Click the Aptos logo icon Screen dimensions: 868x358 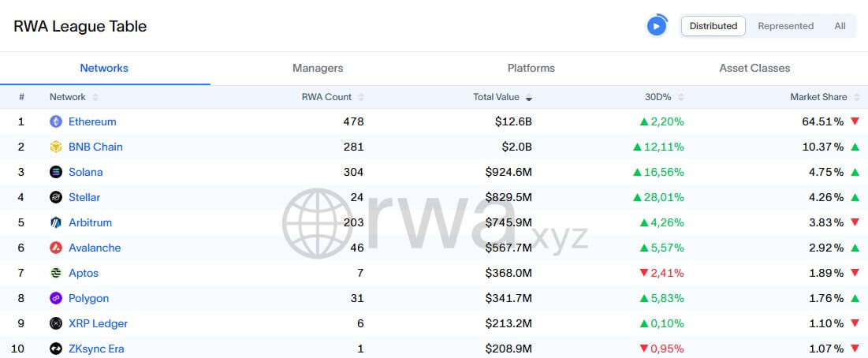(56, 273)
